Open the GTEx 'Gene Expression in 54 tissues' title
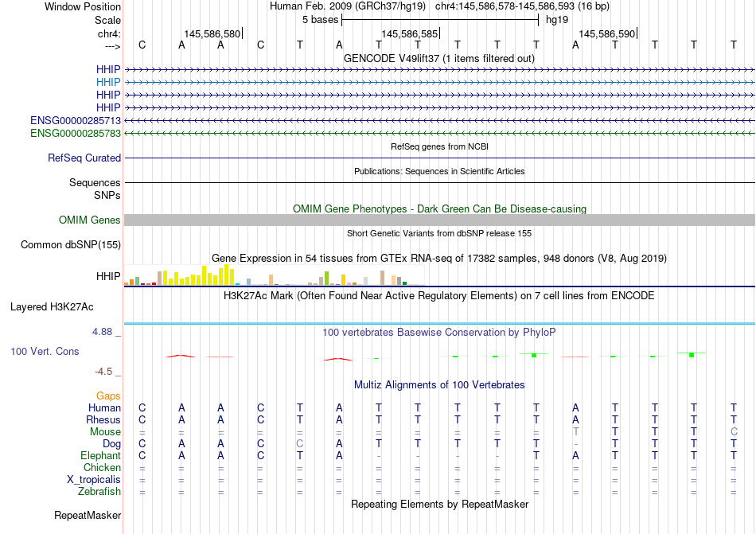The width and height of the screenshot is (756, 534). coord(439,259)
